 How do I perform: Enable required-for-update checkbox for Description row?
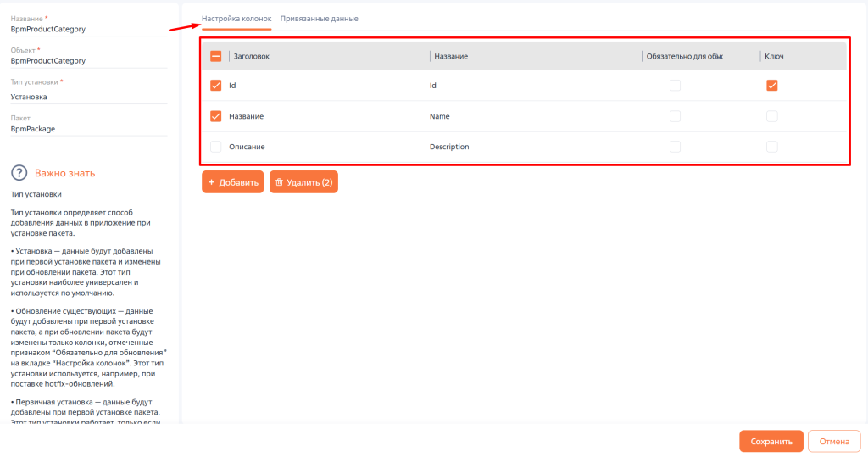pyautogui.click(x=675, y=147)
